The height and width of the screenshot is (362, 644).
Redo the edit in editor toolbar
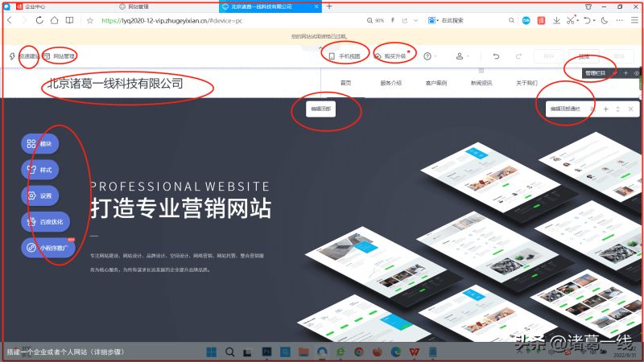coord(518,56)
